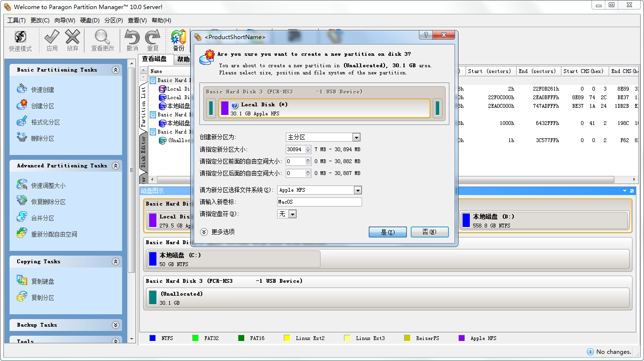
Task: Open the 查看(V) menu
Action: point(137,21)
